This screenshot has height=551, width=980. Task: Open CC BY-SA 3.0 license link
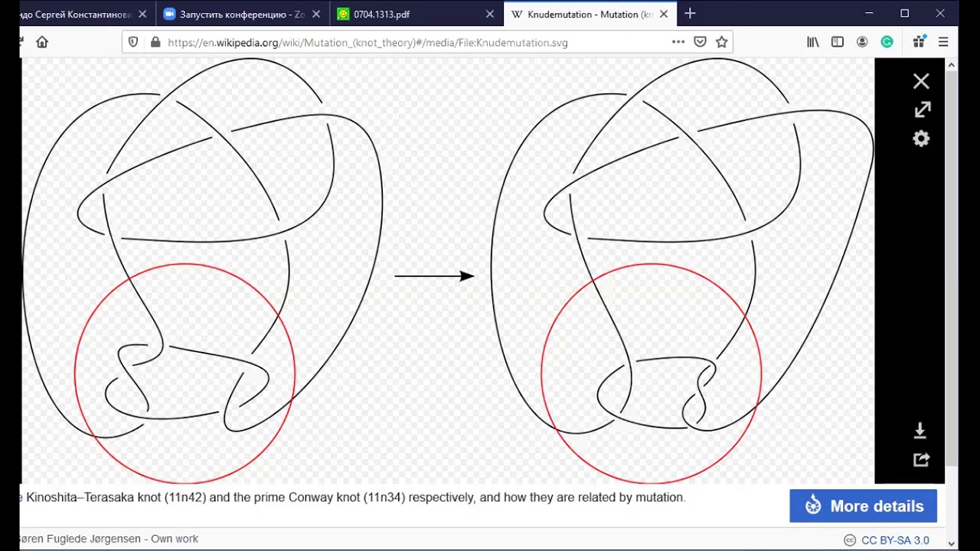[895, 540]
